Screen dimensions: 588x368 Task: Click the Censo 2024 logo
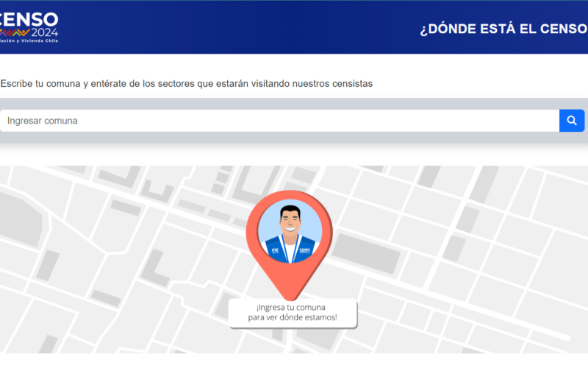click(29, 24)
